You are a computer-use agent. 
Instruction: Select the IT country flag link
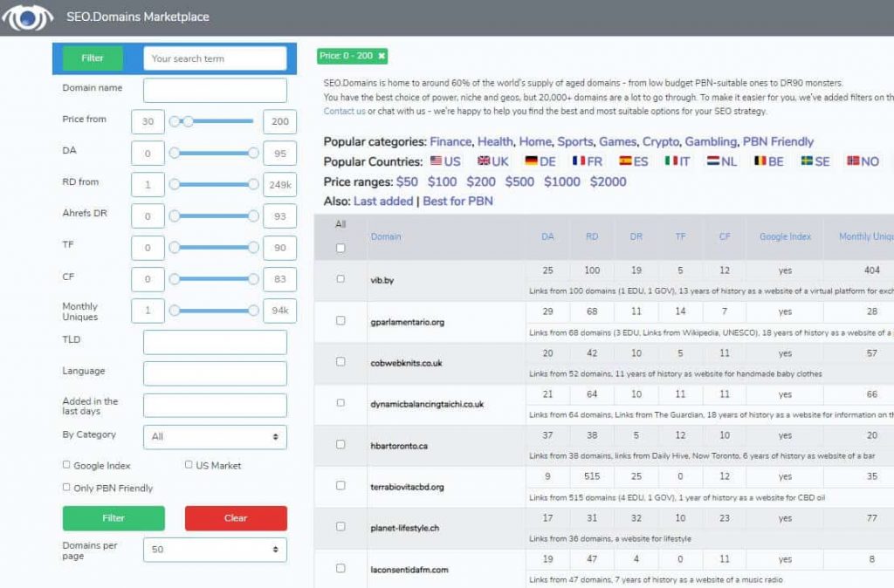pyautogui.click(x=677, y=161)
